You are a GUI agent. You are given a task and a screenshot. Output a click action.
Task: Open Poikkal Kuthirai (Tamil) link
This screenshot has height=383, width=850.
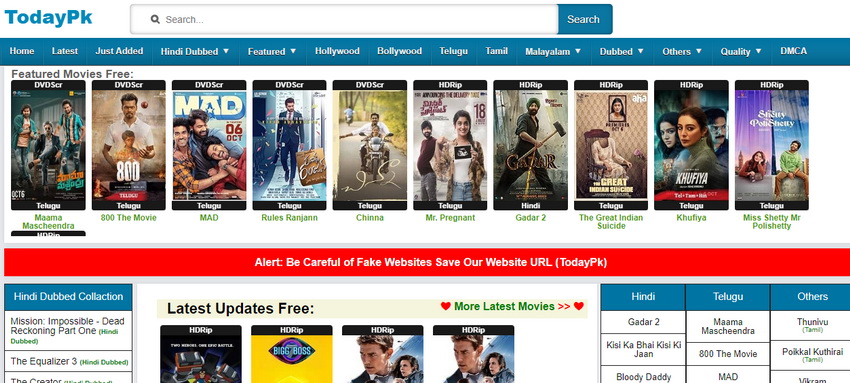(x=812, y=355)
